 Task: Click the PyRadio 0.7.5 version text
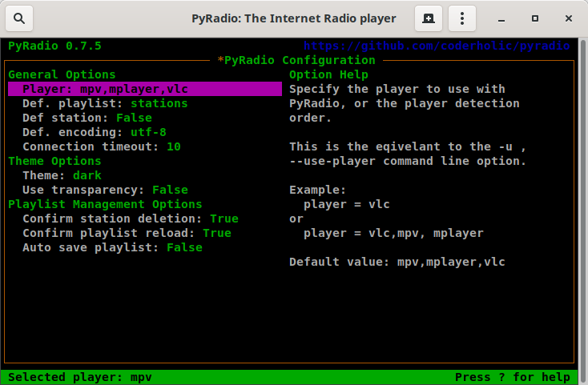click(54, 46)
